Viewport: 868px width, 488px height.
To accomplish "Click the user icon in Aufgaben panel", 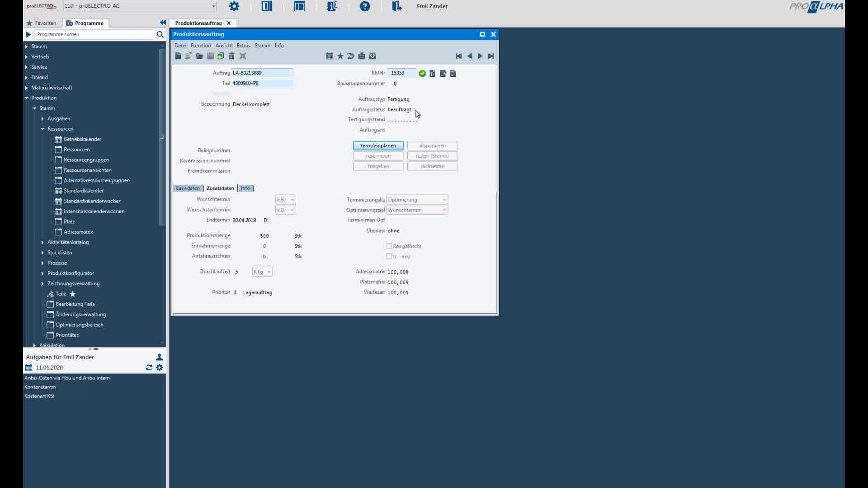I will 159,357.
